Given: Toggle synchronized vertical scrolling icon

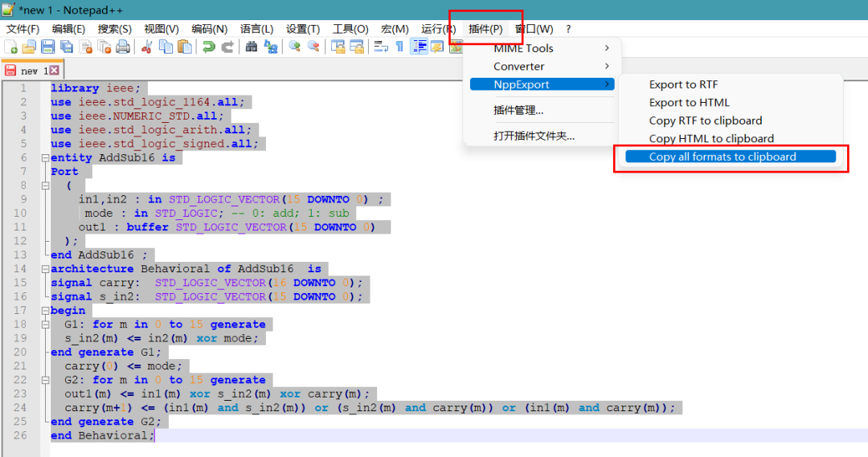Looking at the screenshot, I should pyautogui.click(x=338, y=47).
